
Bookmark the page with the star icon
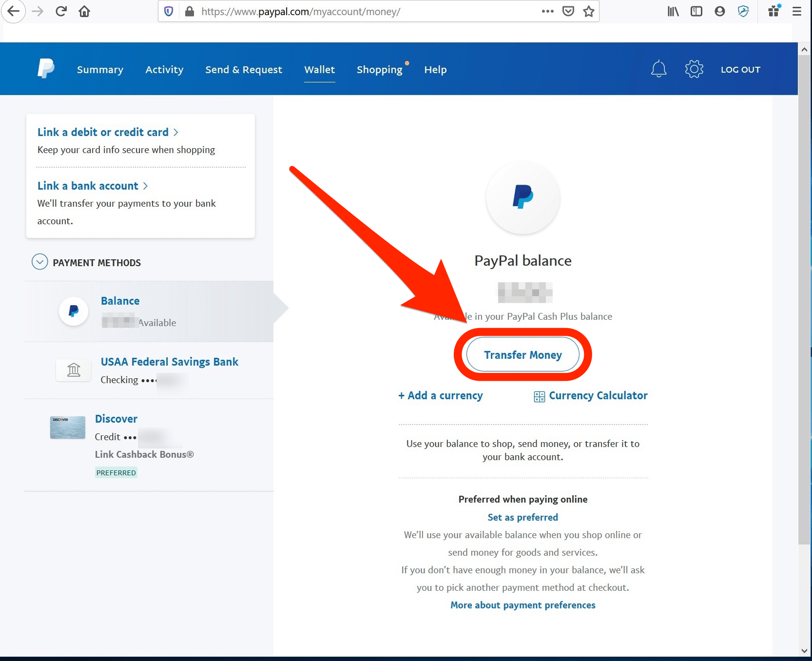click(x=588, y=11)
